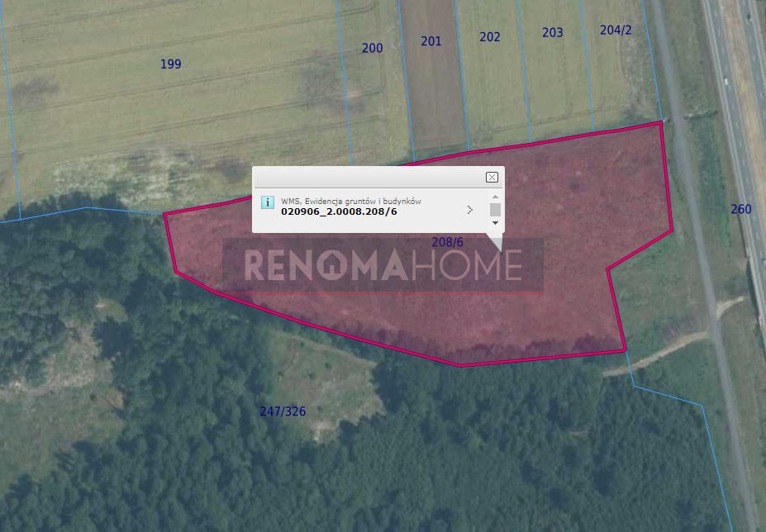
Task: Select parcel ID 020906_2.0008.208/6 text
Action: tap(339, 211)
